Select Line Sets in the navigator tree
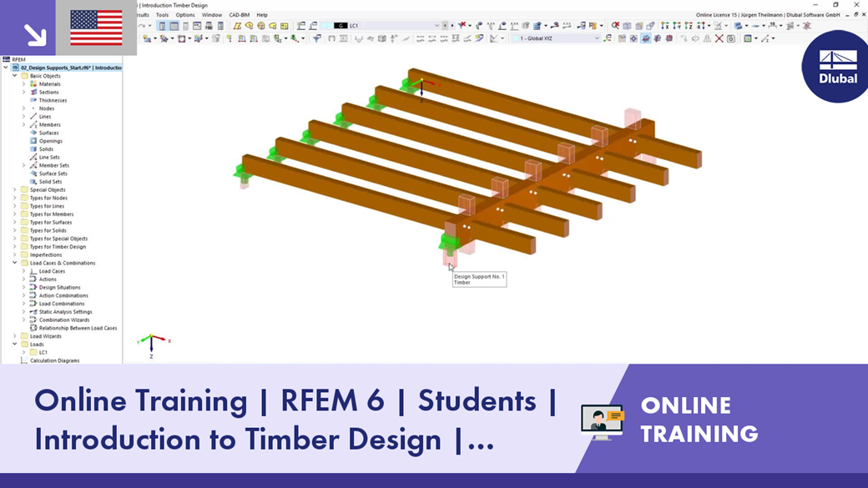 (49, 157)
